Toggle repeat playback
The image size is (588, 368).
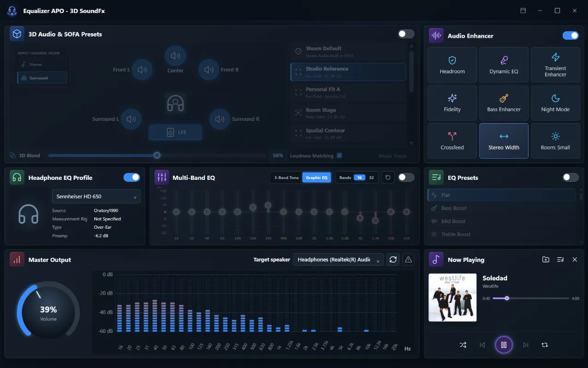(x=545, y=344)
